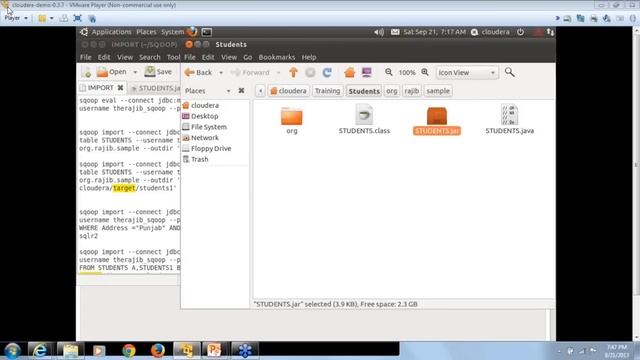Click the volume speaker icon
This screenshot has height=360, width=640.
click(379, 32)
